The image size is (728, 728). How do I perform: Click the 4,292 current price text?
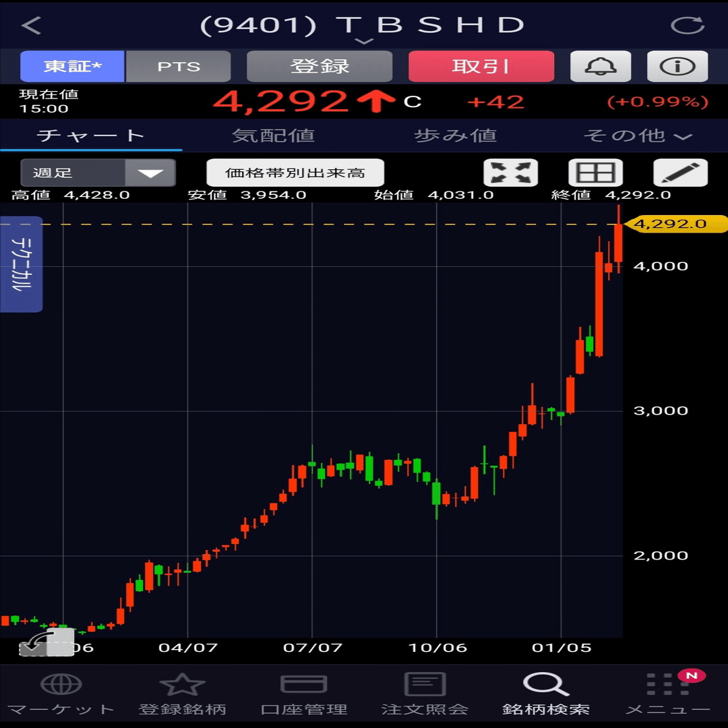[x=280, y=101]
